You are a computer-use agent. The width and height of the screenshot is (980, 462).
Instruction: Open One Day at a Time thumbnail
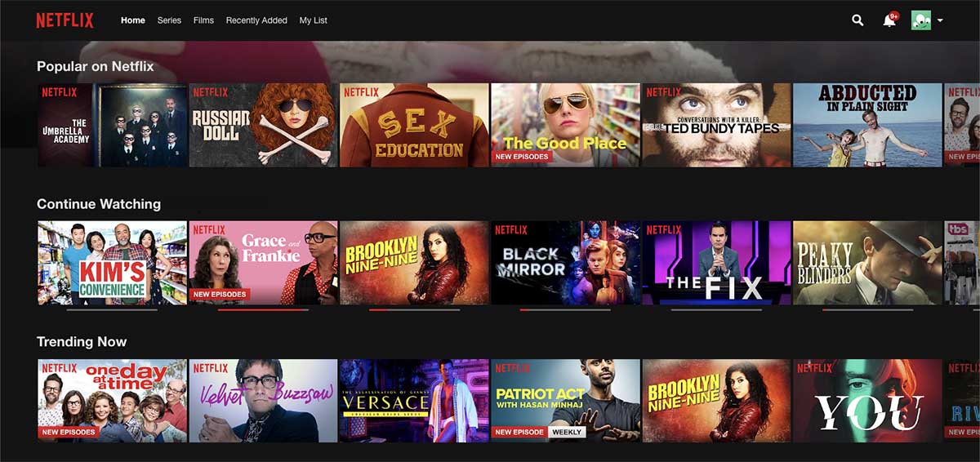pos(112,401)
